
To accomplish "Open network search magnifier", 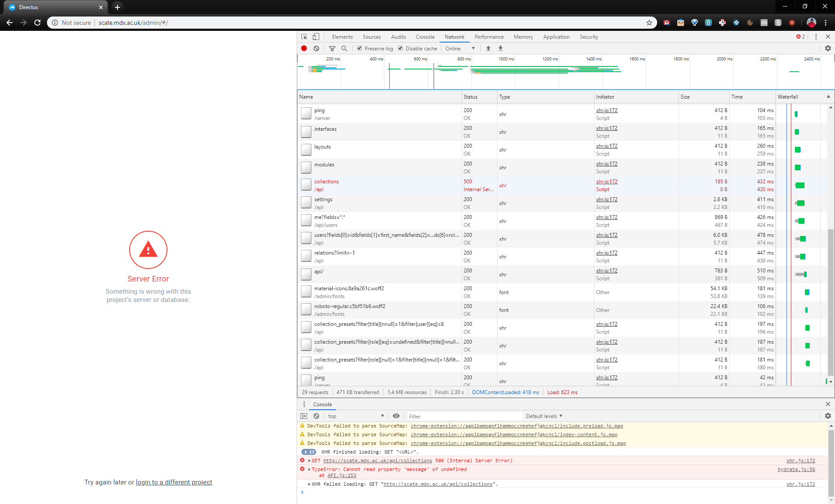I will pos(344,48).
